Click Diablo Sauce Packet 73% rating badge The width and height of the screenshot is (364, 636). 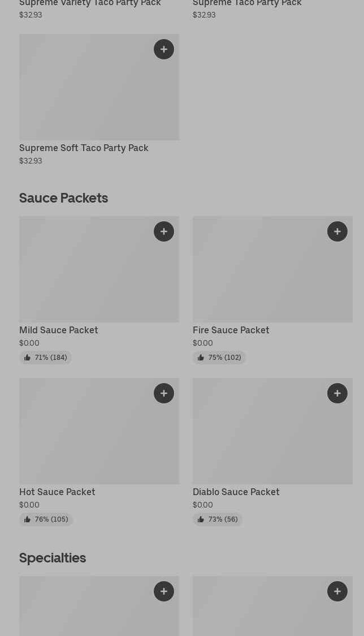coord(218,519)
